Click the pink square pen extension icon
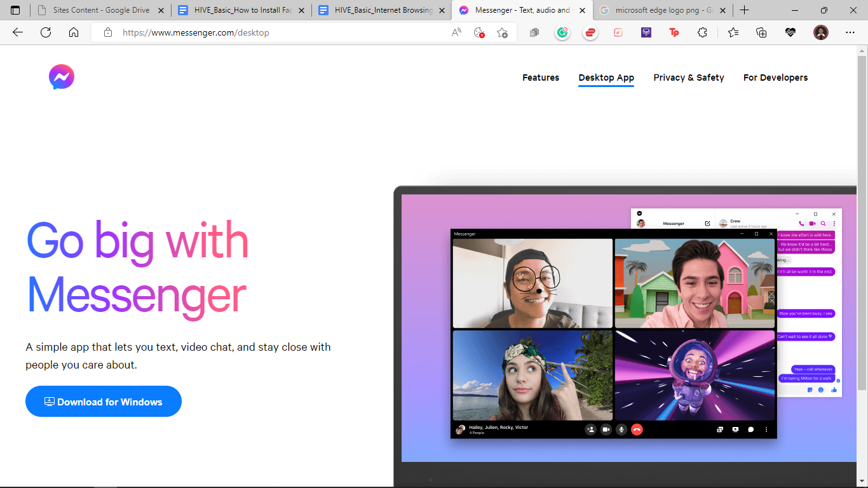868x488 pixels. point(618,32)
